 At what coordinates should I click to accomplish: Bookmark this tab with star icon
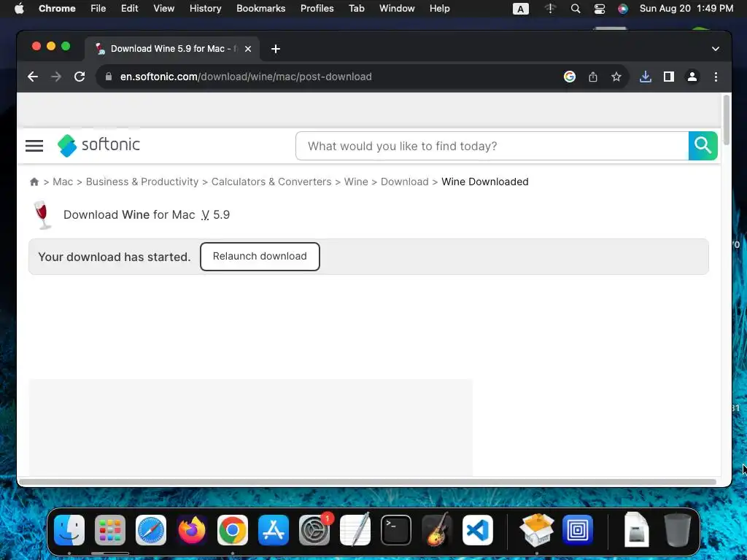(616, 77)
